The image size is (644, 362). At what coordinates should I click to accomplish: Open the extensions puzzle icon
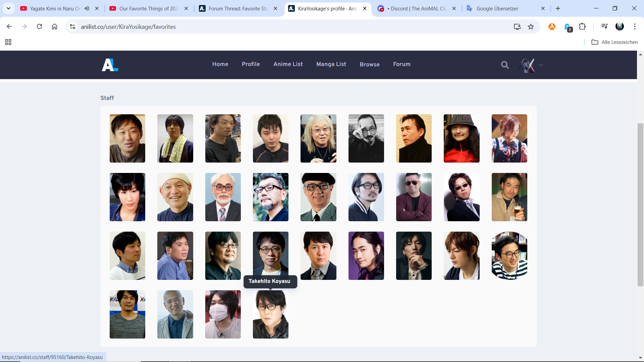582,26
